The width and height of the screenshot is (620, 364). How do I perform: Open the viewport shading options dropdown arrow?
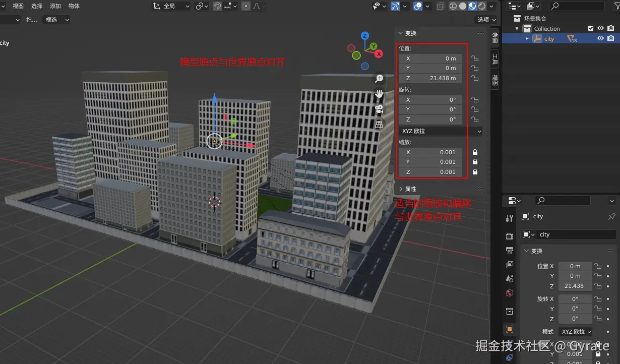pyautogui.click(x=491, y=6)
